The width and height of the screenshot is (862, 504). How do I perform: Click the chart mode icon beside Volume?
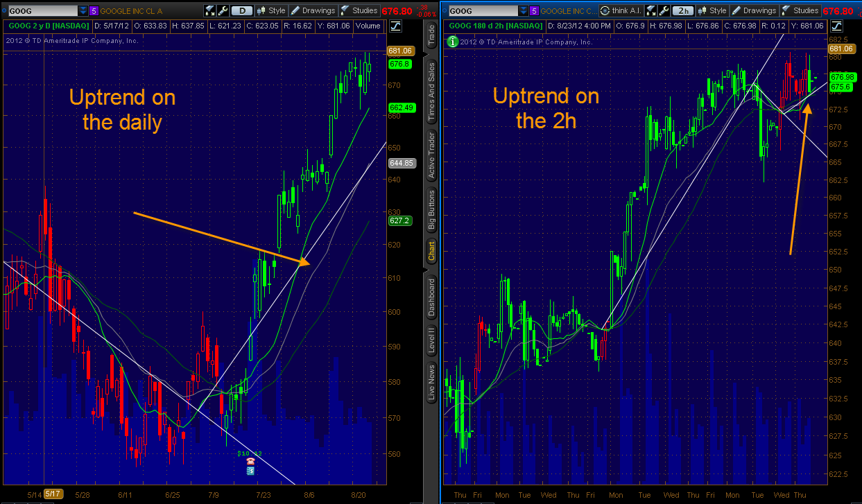[x=395, y=26]
